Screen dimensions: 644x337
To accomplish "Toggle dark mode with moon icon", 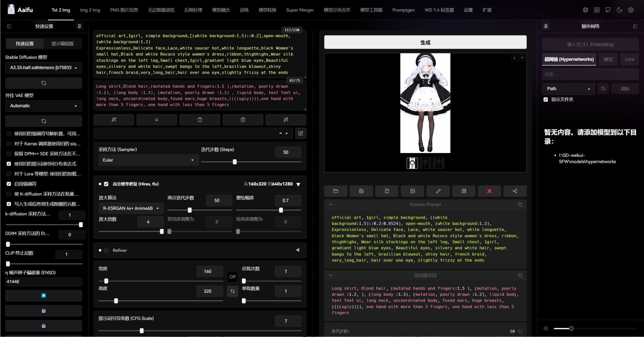I will (x=619, y=10).
